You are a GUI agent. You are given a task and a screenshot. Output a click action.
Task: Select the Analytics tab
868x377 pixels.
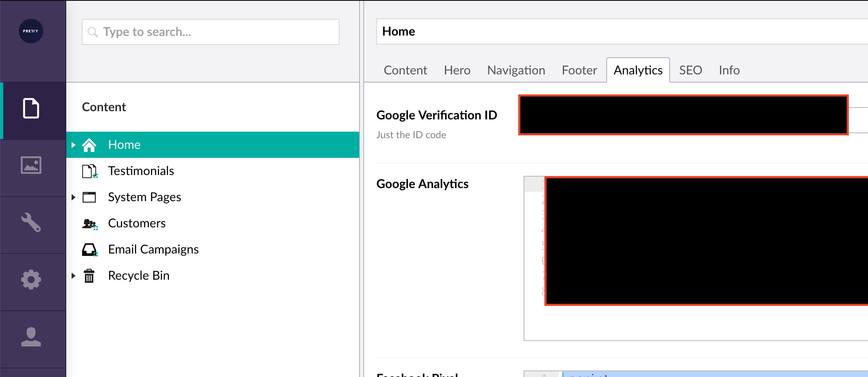tap(638, 70)
